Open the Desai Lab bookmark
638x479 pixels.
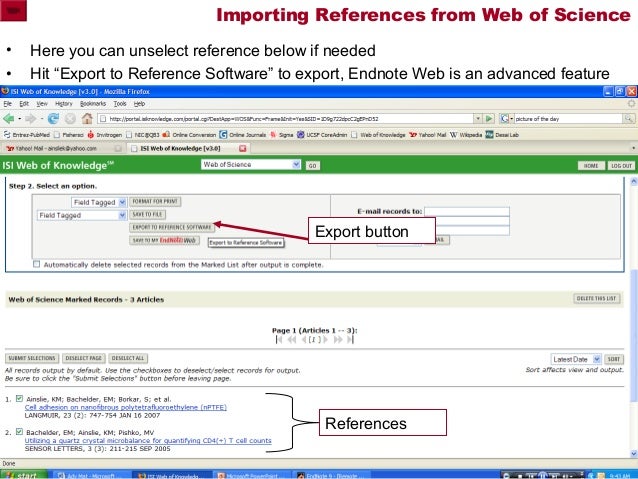tap(502, 135)
